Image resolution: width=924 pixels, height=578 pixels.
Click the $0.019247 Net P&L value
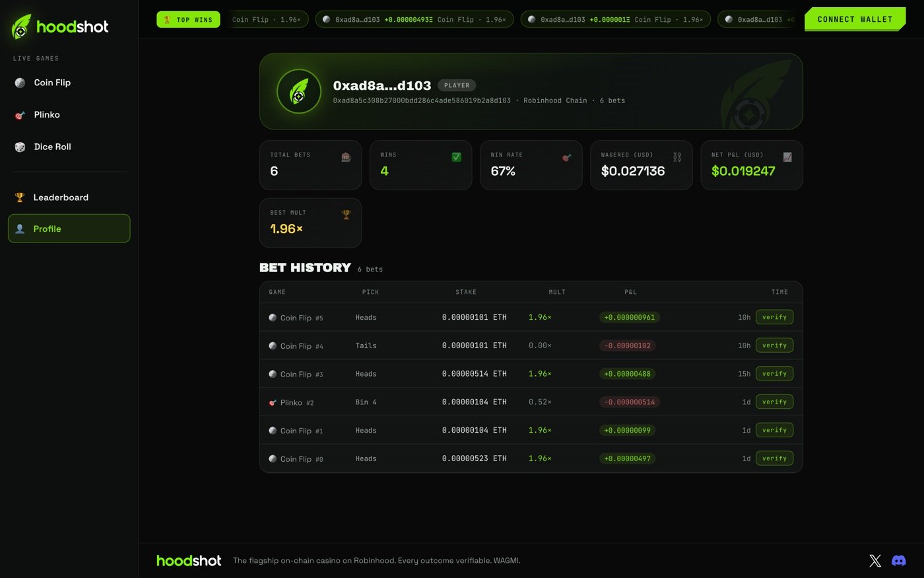pyautogui.click(x=743, y=171)
